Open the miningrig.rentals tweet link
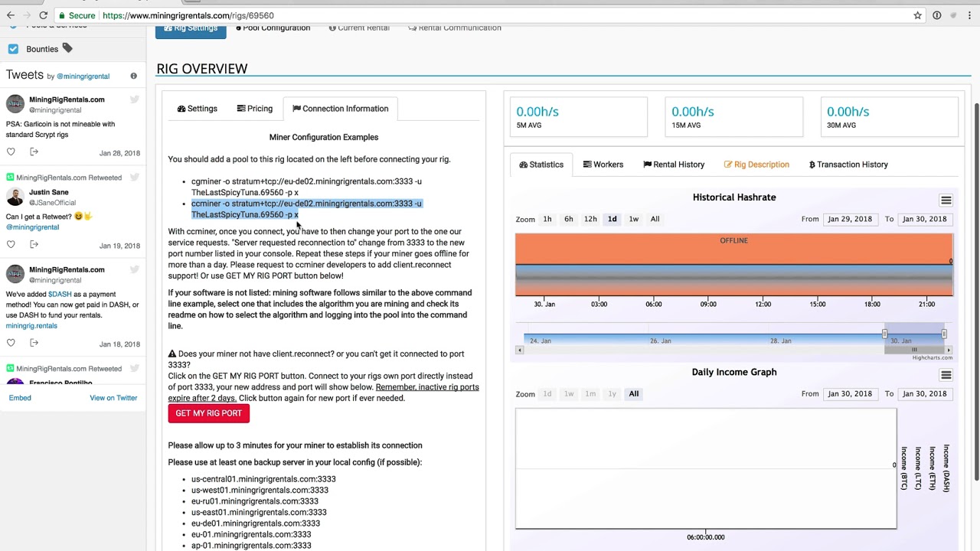 (31, 326)
